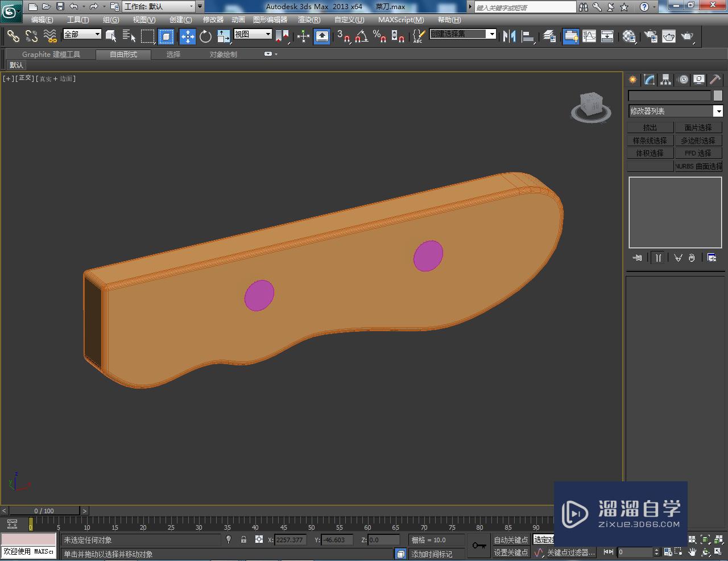Open the Tools menu
Viewport: 728px width, 561px height.
click(78, 20)
